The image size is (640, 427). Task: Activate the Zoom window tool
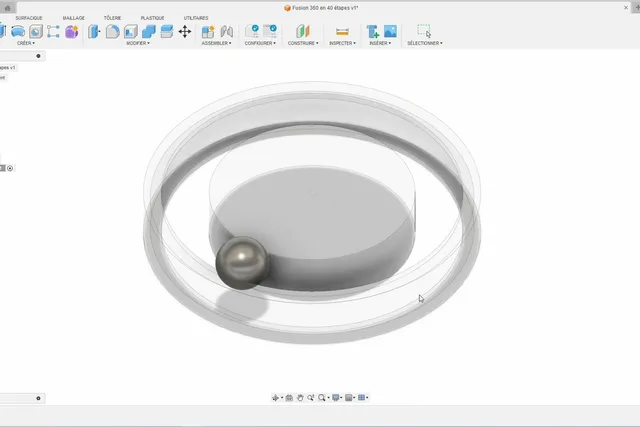[311, 398]
